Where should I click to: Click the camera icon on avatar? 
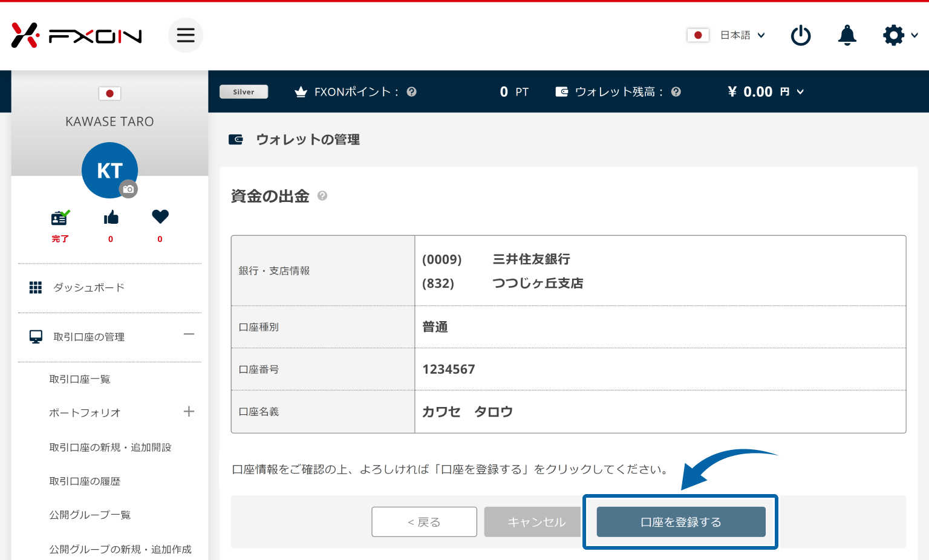tap(128, 189)
